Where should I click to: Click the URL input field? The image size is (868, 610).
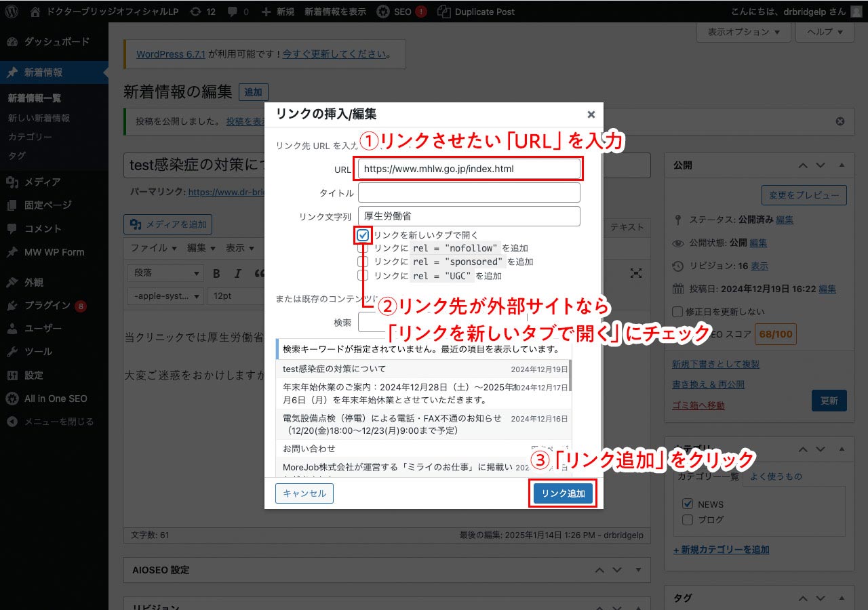click(x=469, y=168)
